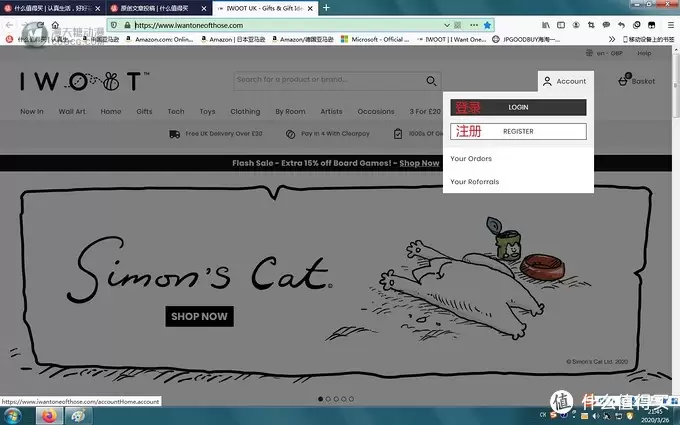Click the IWOOT logo

point(85,81)
